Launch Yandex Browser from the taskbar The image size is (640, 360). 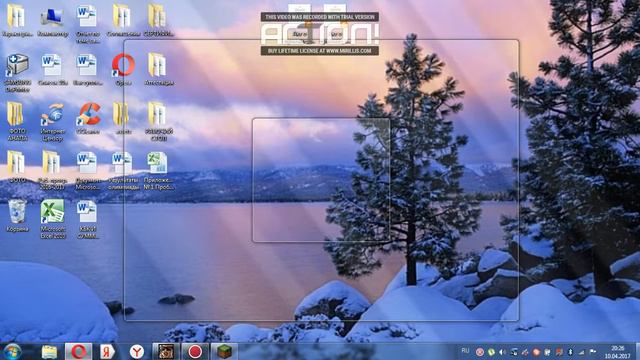137,351
